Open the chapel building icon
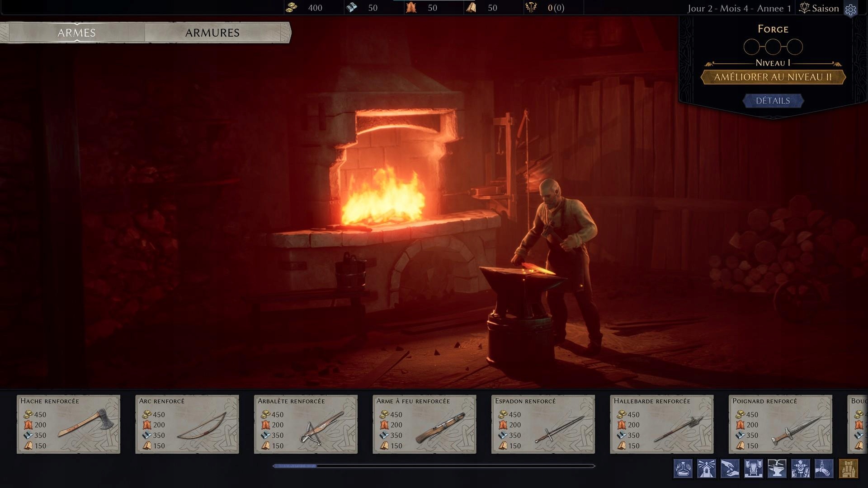Screen dimensions: 868x488 tap(706, 469)
